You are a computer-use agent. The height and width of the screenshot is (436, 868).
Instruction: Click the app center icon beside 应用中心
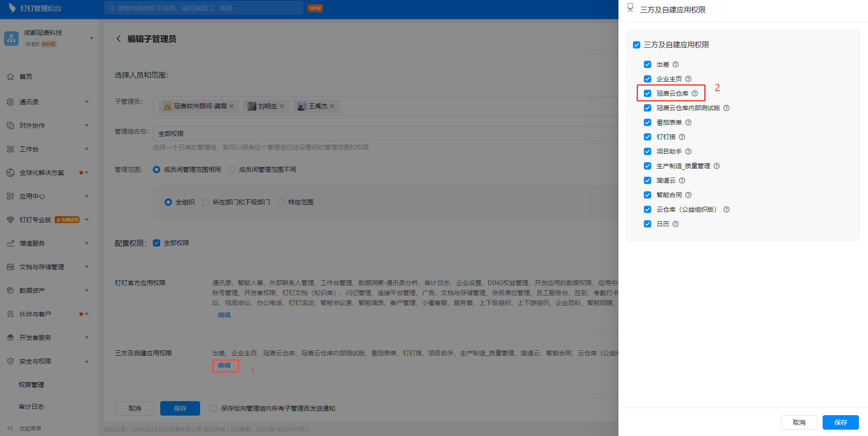[x=10, y=196]
